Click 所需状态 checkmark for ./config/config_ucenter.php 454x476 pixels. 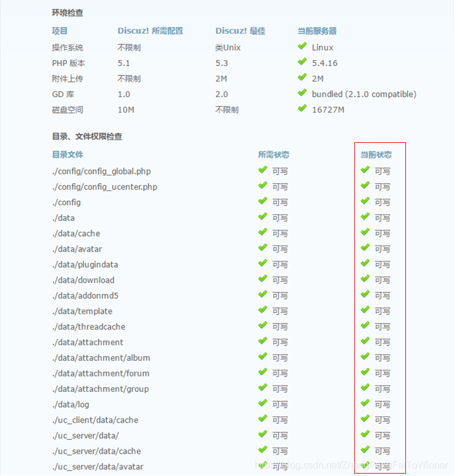coord(262,185)
